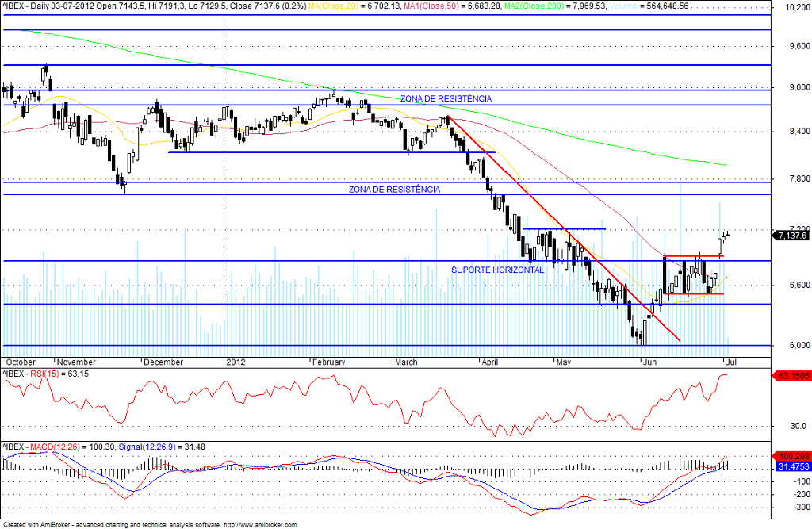Click the 'November' label on time axis

(76, 362)
